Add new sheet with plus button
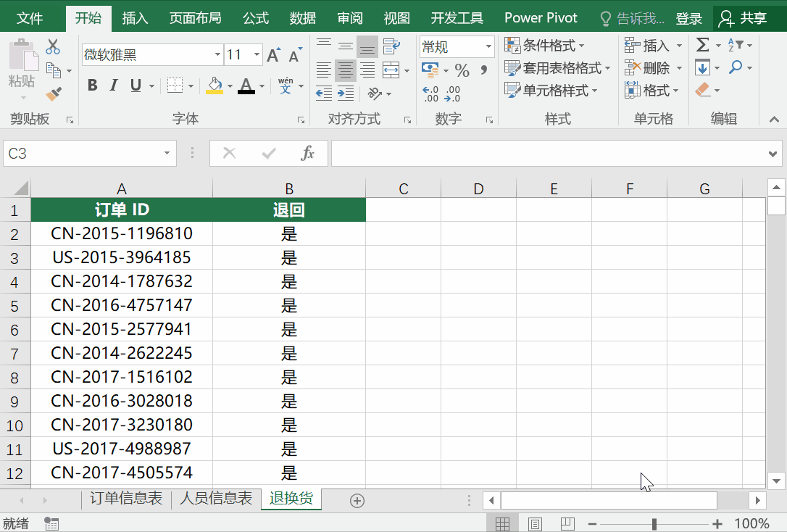This screenshot has width=787, height=532. (357, 501)
